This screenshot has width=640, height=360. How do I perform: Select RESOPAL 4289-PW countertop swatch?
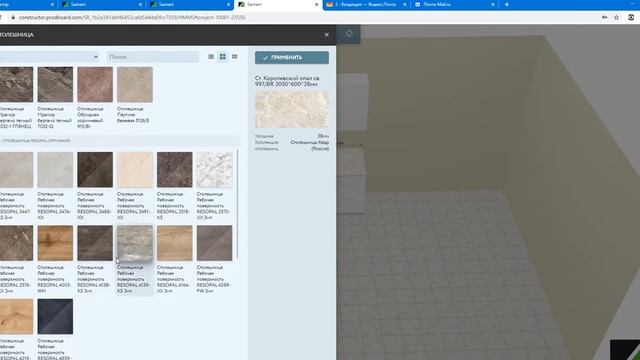214,243
